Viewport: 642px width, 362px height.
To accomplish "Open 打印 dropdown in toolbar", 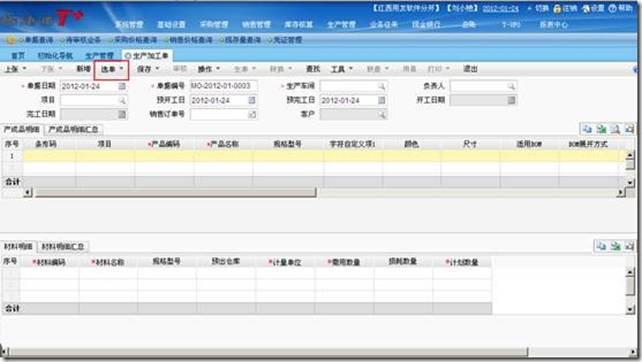I will point(438,69).
